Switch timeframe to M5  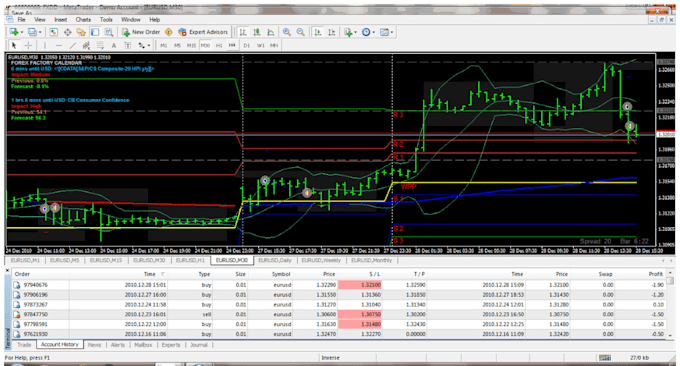(177, 45)
